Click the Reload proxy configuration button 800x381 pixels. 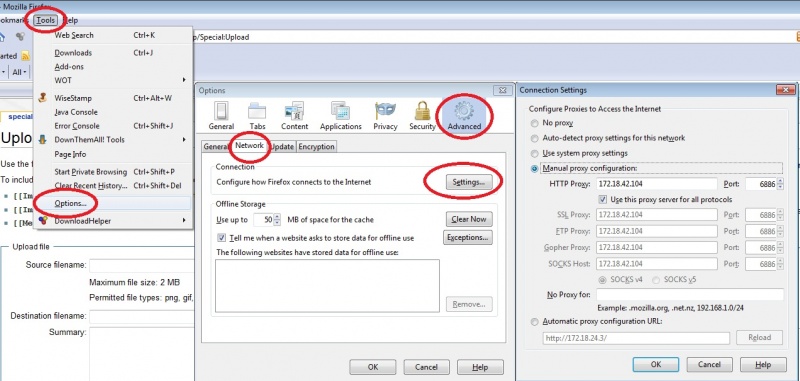pos(760,338)
